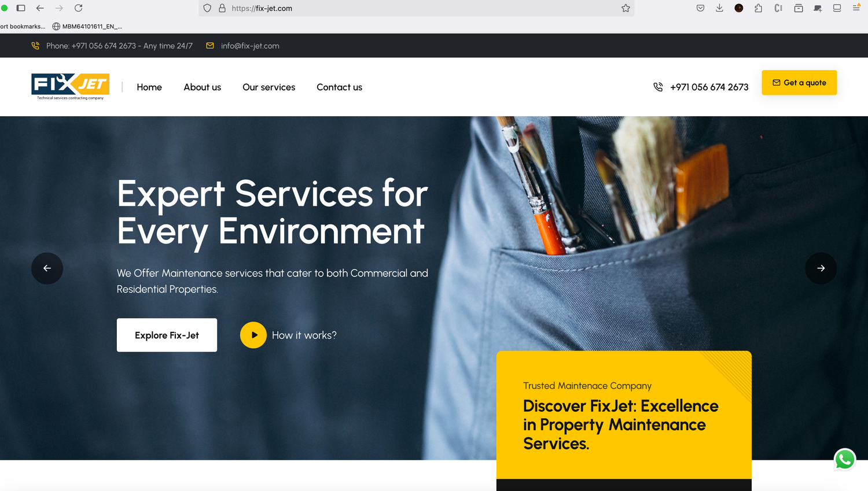Open the About us menu item
Screen dimensions: 868x491
[203, 87]
